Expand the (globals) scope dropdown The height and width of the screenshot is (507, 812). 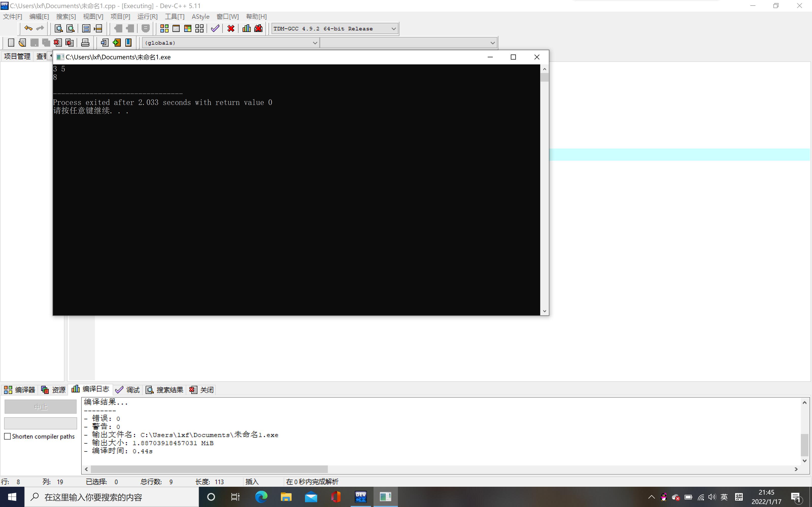(x=315, y=43)
